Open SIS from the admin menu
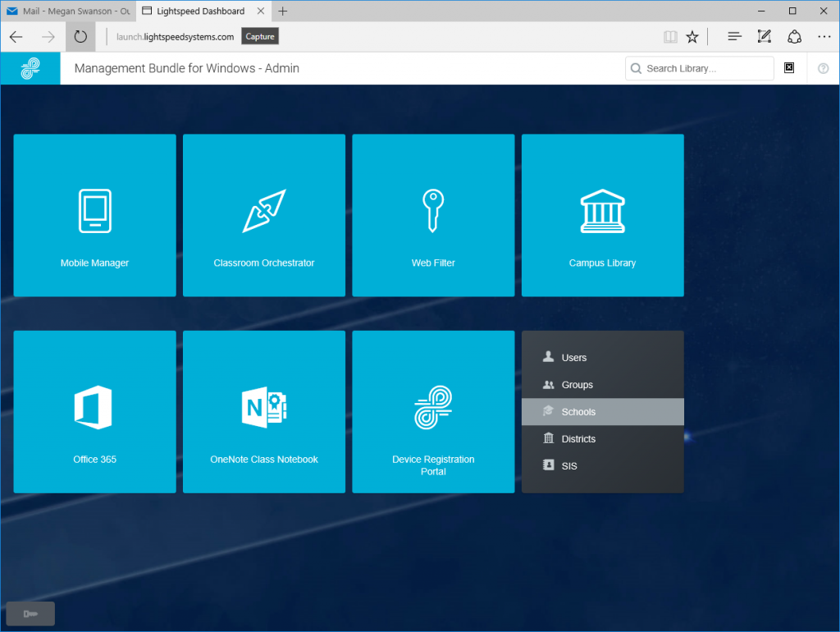The image size is (840, 632). point(603,466)
